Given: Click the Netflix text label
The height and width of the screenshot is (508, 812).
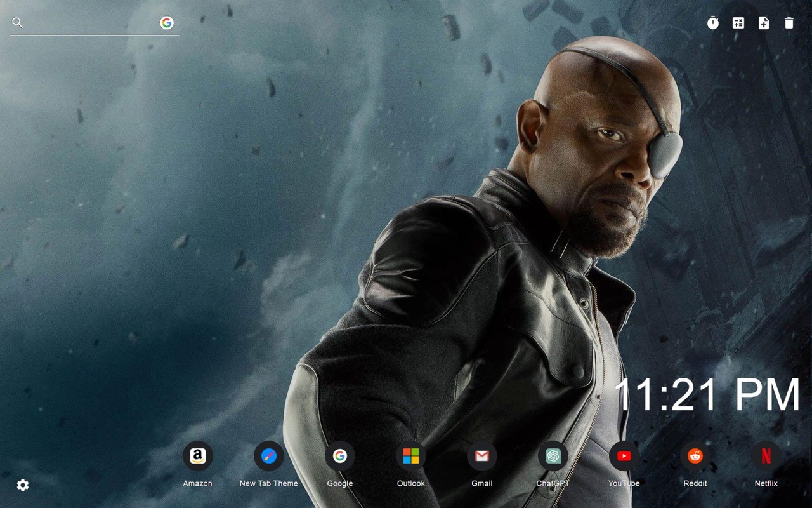Looking at the screenshot, I should pyautogui.click(x=766, y=483).
